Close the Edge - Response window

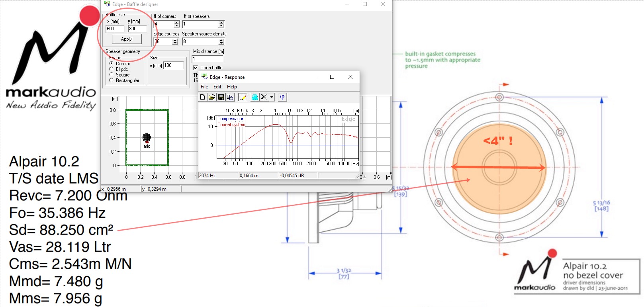pos(350,77)
